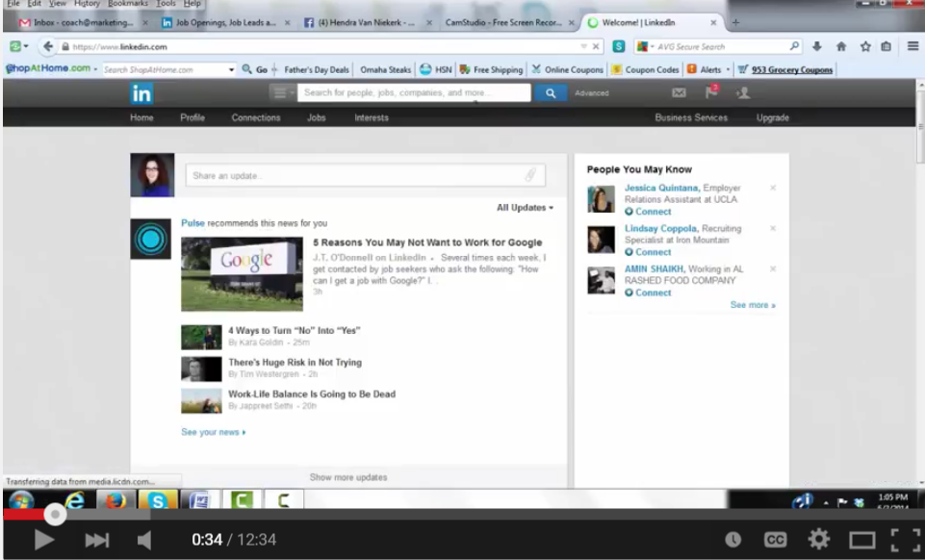Viewport: 925px width, 560px height.
Task: Open the 5 Reasons Google article headline
Action: [x=427, y=242]
